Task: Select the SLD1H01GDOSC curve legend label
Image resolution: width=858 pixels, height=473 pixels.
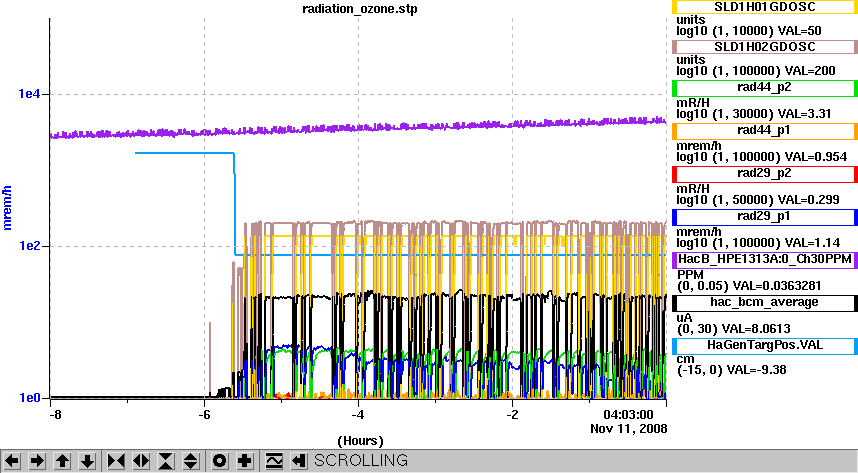Action: click(x=764, y=7)
